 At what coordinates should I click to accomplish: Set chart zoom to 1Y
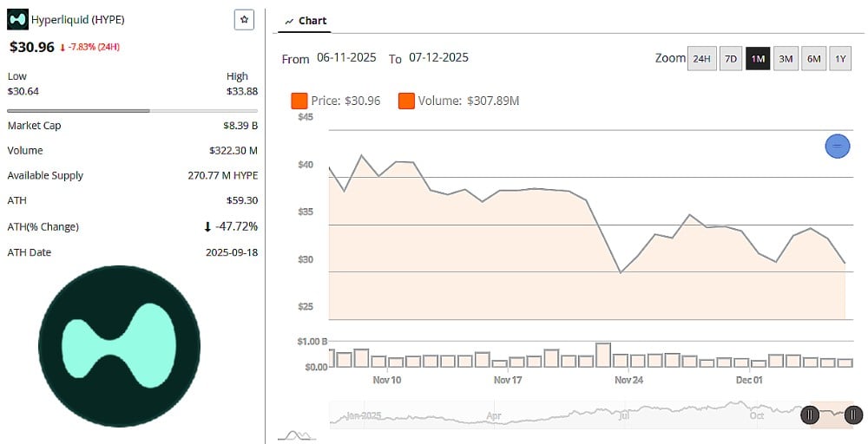[x=839, y=59]
